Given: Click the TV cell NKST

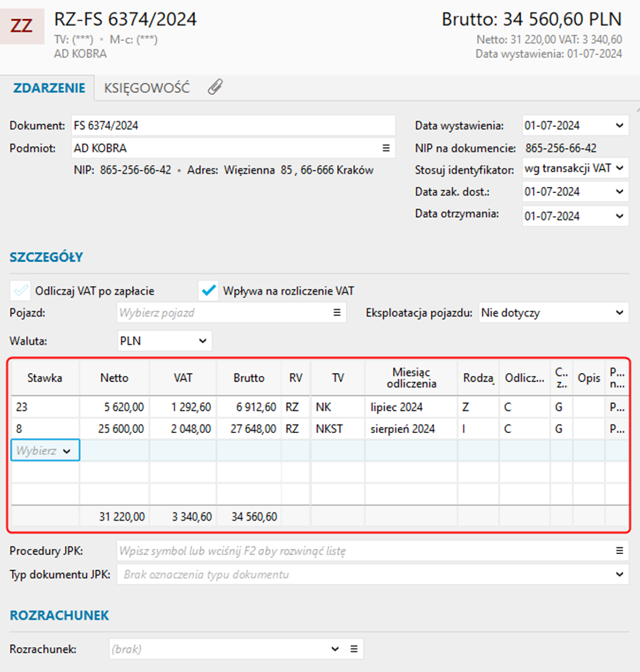Looking at the screenshot, I should [338, 429].
